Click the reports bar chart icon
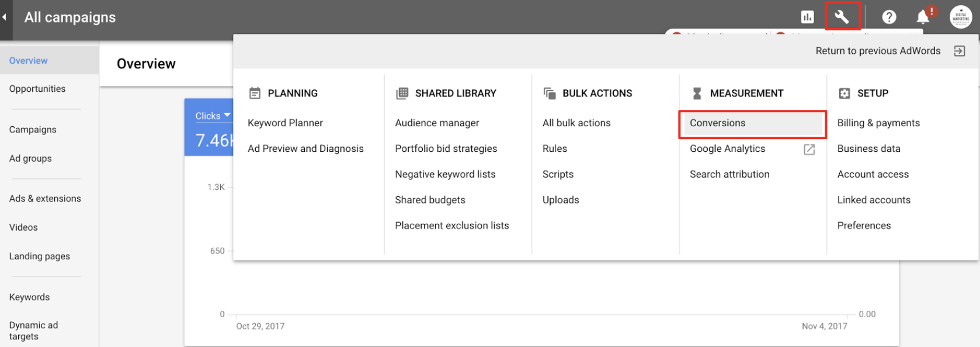 [807, 17]
